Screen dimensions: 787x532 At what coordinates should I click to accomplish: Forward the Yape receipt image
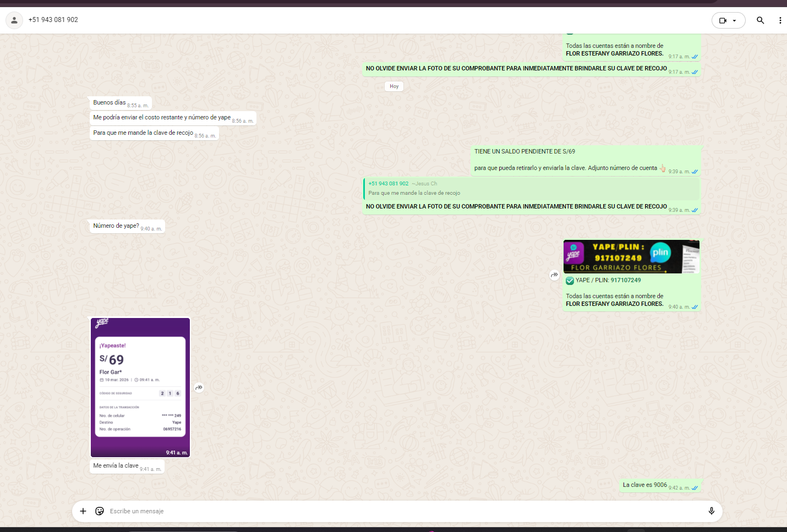(199, 387)
